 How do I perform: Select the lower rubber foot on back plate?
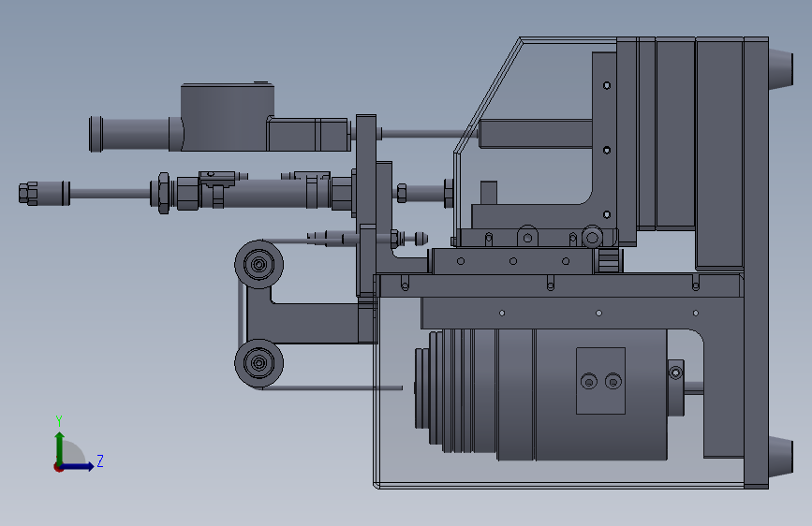pyautogui.click(x=781, y=456)
